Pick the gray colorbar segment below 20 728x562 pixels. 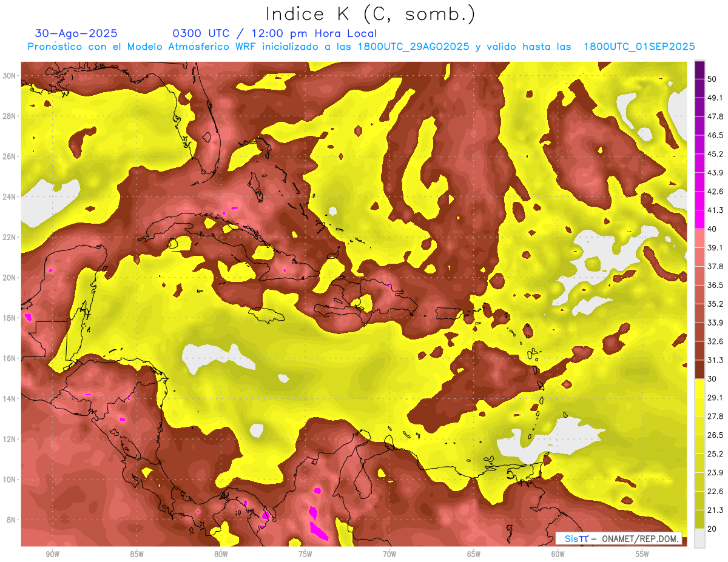point(699,538)
